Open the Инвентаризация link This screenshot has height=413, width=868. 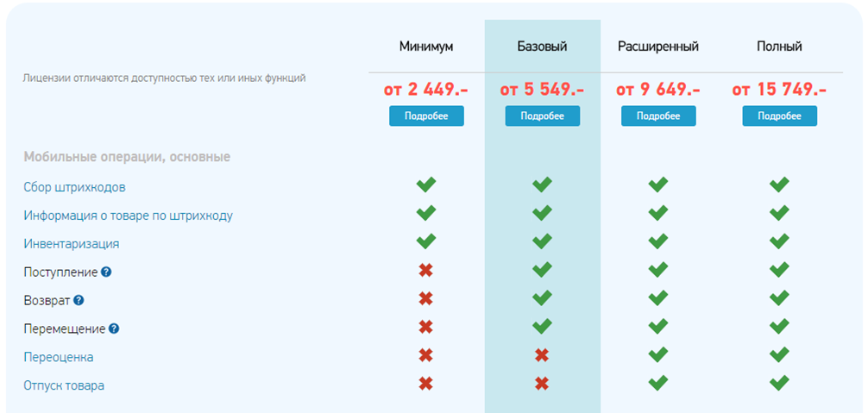72,244
